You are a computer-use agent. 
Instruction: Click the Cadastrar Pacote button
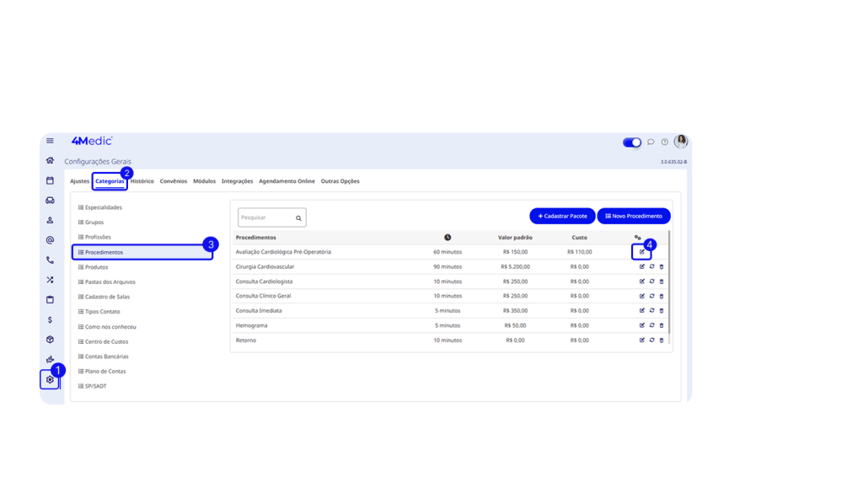click(562, 217)
